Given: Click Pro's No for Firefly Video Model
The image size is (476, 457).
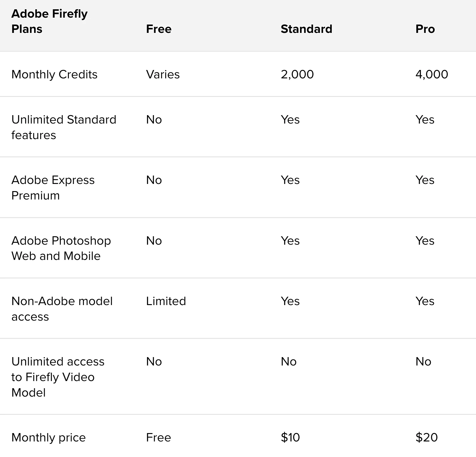Looking at the screenshot, I should coord(423,362).
